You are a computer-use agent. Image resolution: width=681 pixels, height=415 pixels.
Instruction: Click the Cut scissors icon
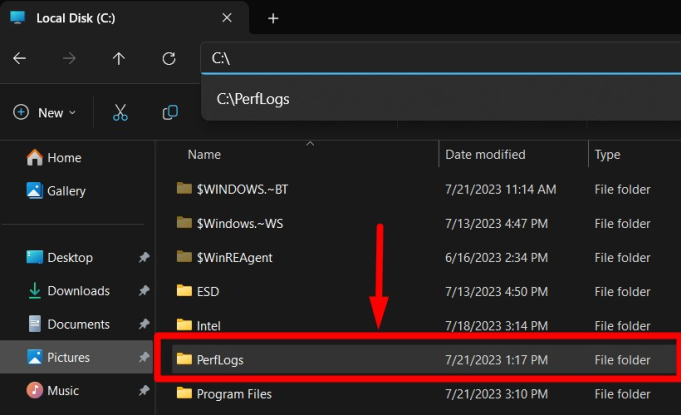pos(121,113)
